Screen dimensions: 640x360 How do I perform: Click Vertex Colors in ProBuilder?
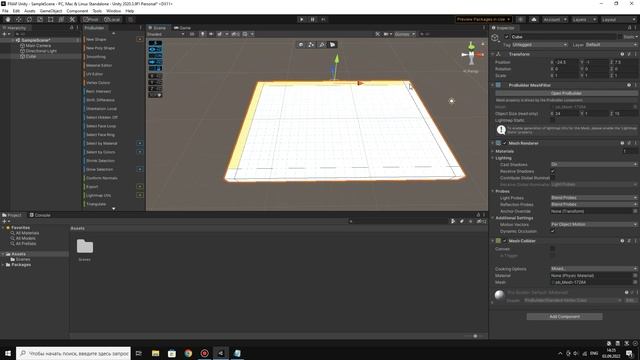98,83
